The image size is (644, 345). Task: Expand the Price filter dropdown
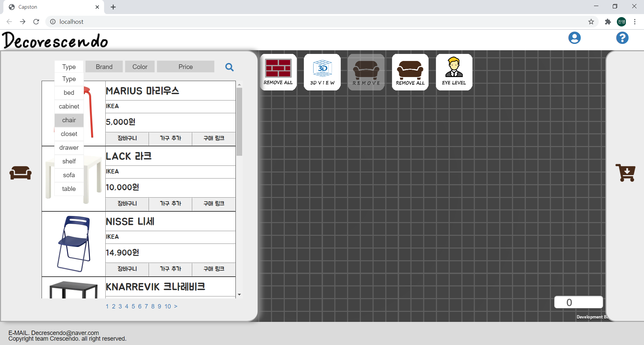tap(185, 66)
